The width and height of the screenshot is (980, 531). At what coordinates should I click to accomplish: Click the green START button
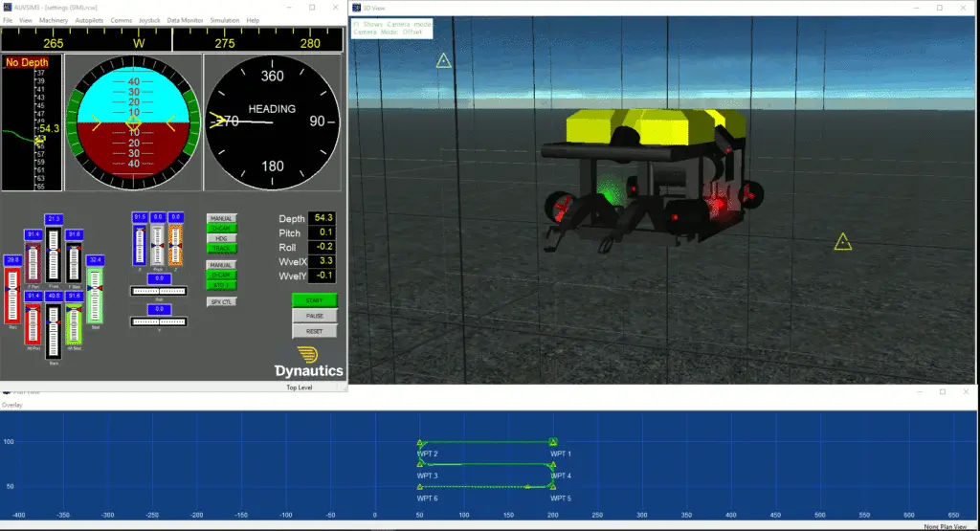314,300
